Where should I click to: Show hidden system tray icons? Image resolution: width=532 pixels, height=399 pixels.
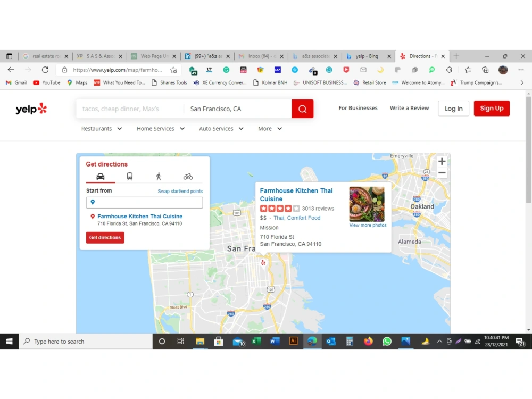point(439,342)
